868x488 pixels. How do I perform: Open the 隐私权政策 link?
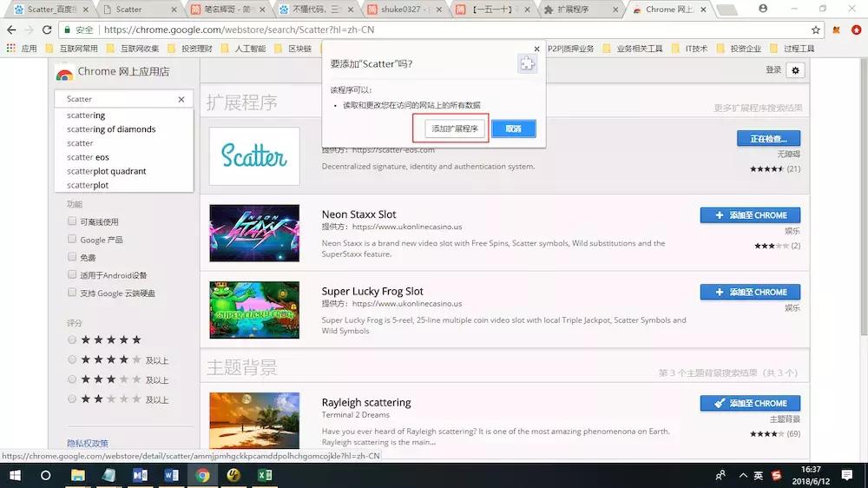click(88, 443)
